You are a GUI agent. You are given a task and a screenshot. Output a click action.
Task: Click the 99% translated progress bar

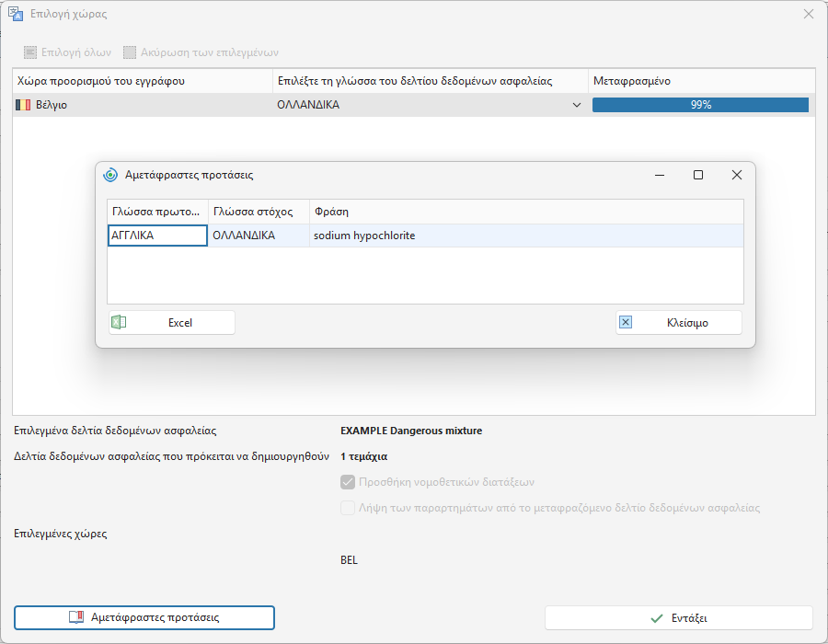tap(700, 105)
